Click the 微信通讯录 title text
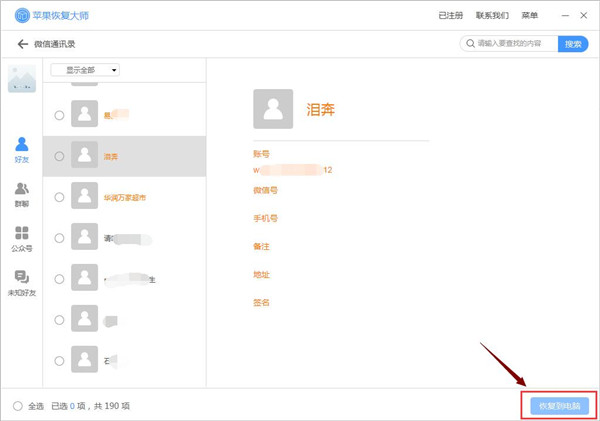This screenshot has width=600, height=421. 55,44
